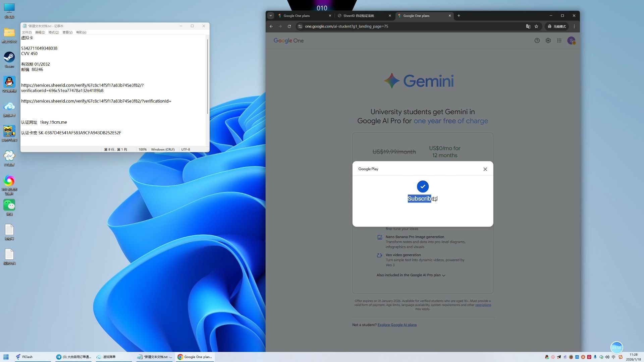Open the Google account avatar

pos(571,41)
